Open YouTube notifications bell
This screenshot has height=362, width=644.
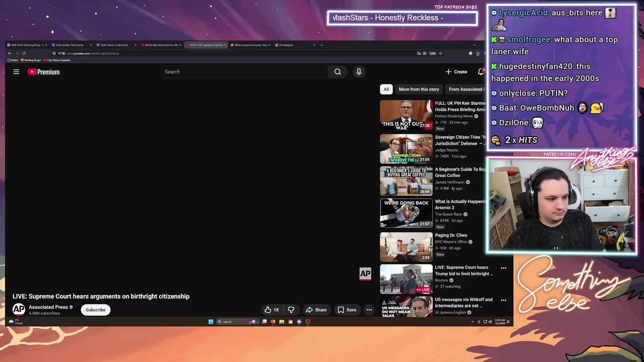(x=481, y=72)
